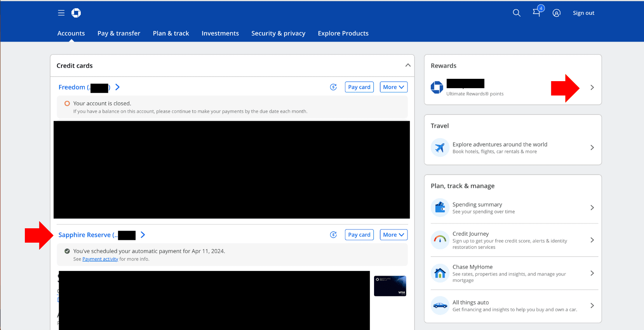Click chevron in Credit Journey row

[592, 240]
